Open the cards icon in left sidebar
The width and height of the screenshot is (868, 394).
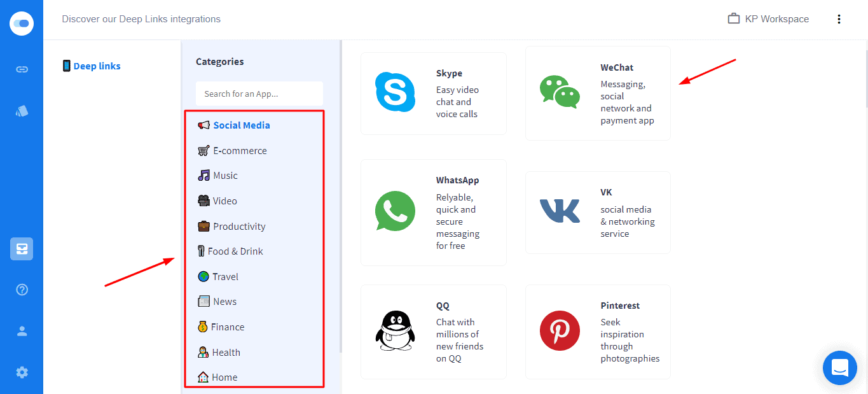22,111
